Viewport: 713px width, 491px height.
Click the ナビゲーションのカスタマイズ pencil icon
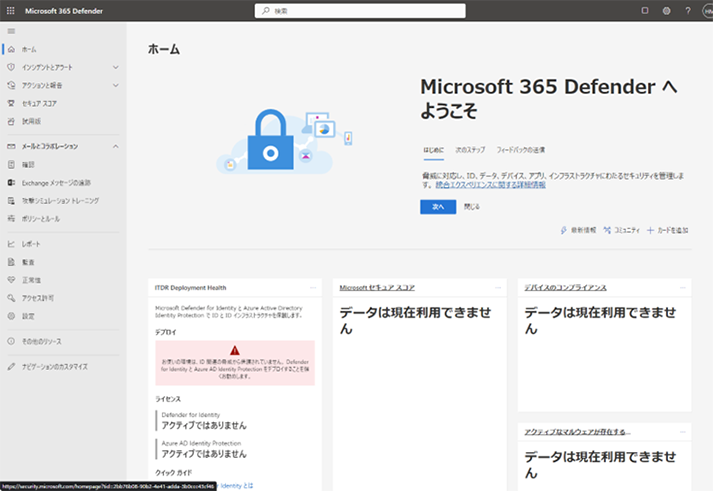[11, 366]
